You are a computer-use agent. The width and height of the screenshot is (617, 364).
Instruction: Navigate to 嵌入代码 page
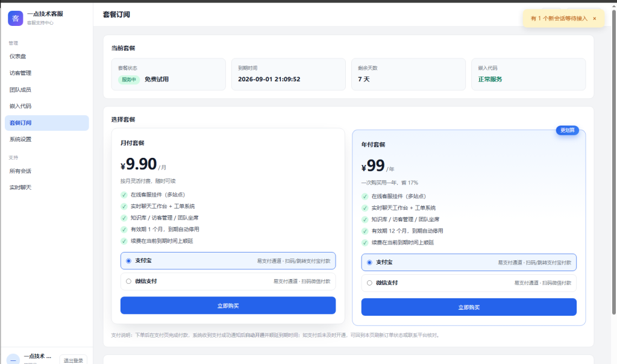pyautogui.click(x=47, y=106)
